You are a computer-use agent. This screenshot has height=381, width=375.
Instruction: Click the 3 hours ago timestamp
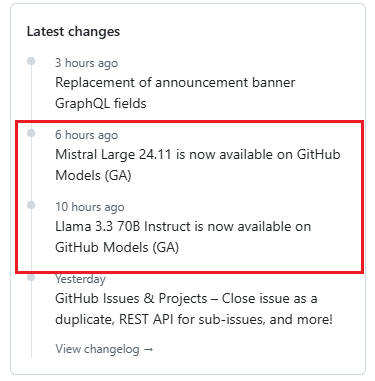pos(86,63)
